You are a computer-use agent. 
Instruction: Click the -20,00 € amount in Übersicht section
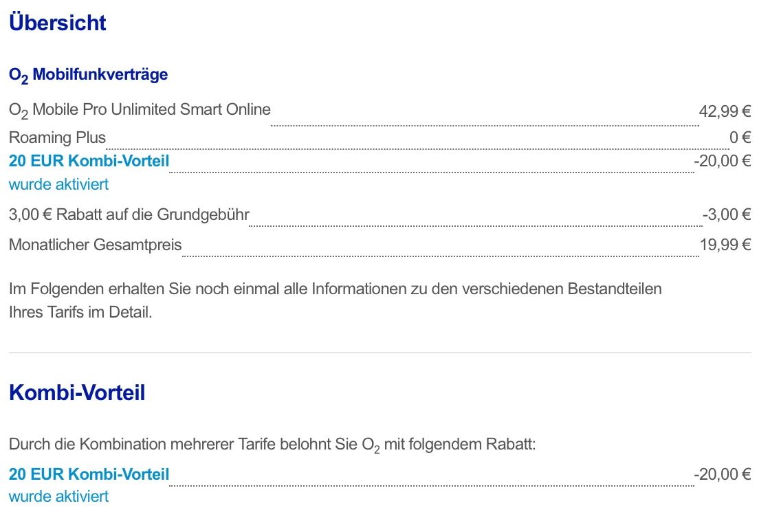point(722,162)
